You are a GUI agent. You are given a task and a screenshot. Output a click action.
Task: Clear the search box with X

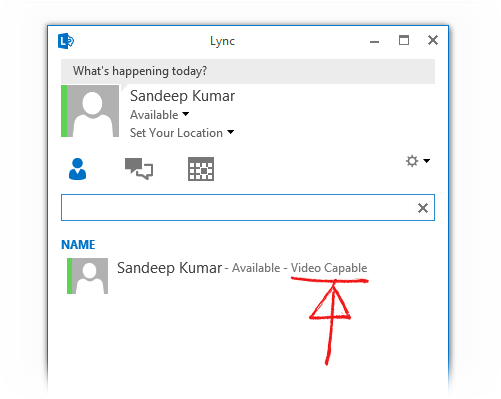click(423, 208)
